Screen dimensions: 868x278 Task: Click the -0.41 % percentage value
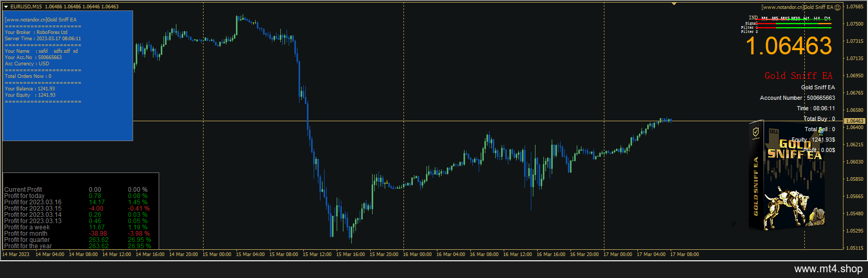coord(139,209)
